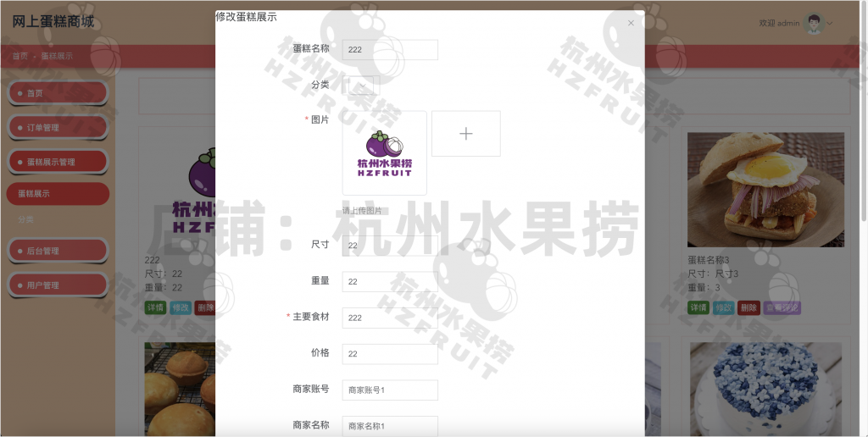Click the baked buns image
Screen dimensions: 868x437
tap(180, 390)
